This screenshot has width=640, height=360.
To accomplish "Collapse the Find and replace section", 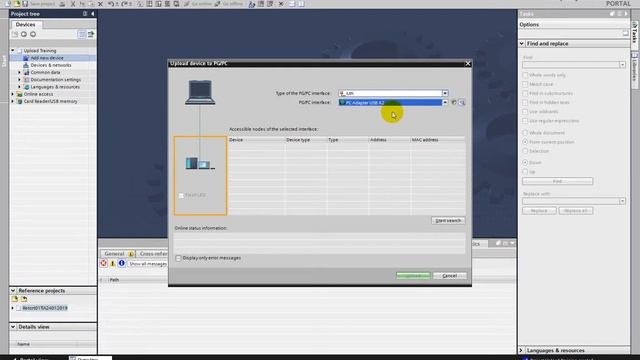I will [x=522, y=44].
